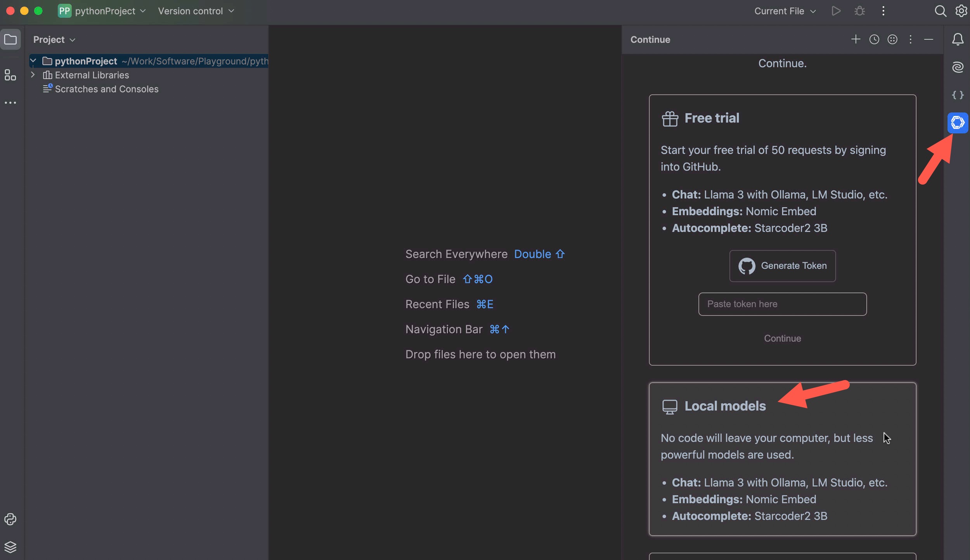
Task: Open the AI Assistant spiral icon
Action: coord(958,67)
